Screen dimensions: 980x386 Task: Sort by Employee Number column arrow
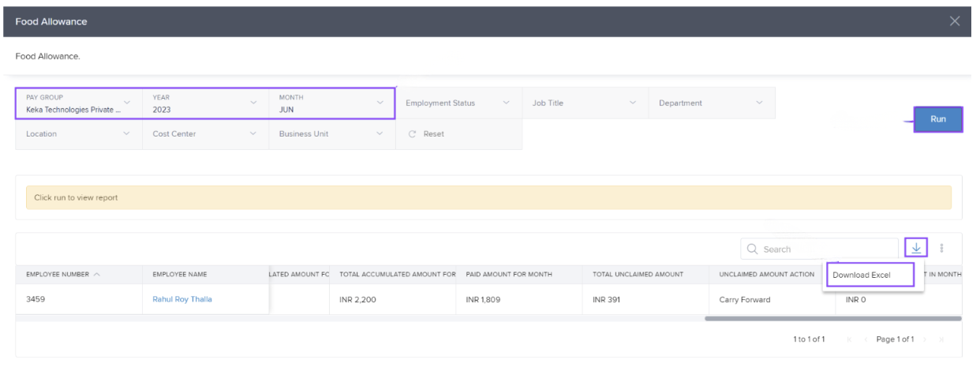click(97, 274)
